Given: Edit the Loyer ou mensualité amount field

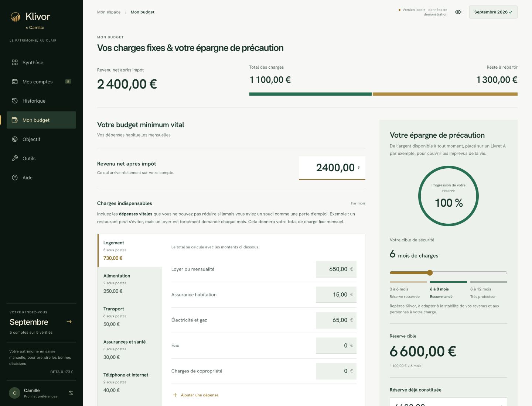Looking at the screenshot, I should [336, 269].
